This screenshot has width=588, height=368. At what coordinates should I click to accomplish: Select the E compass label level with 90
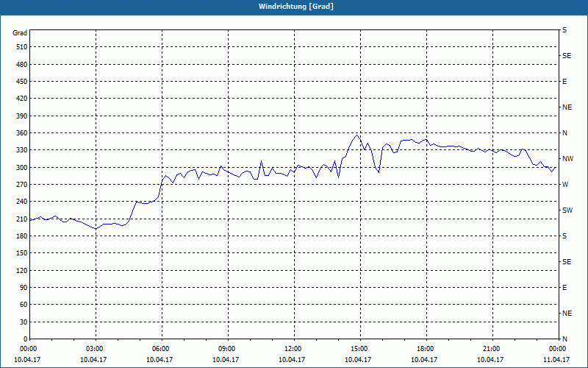pyautogui.click(x=564, y=288)
